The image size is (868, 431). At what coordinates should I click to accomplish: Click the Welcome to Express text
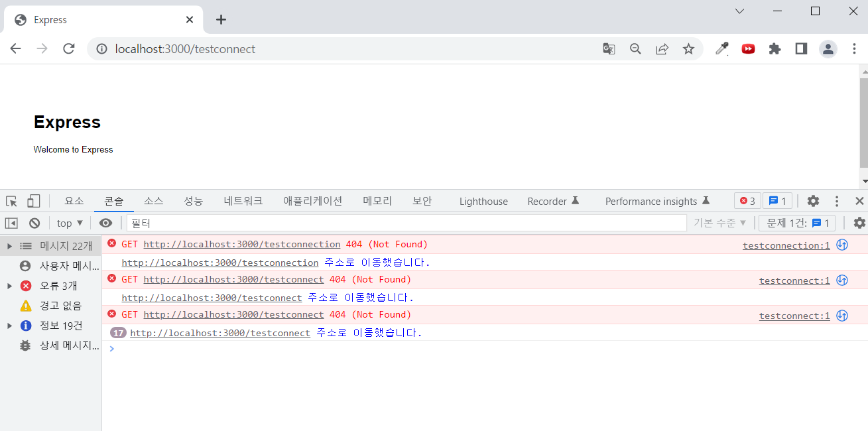[x=73, y=150]
